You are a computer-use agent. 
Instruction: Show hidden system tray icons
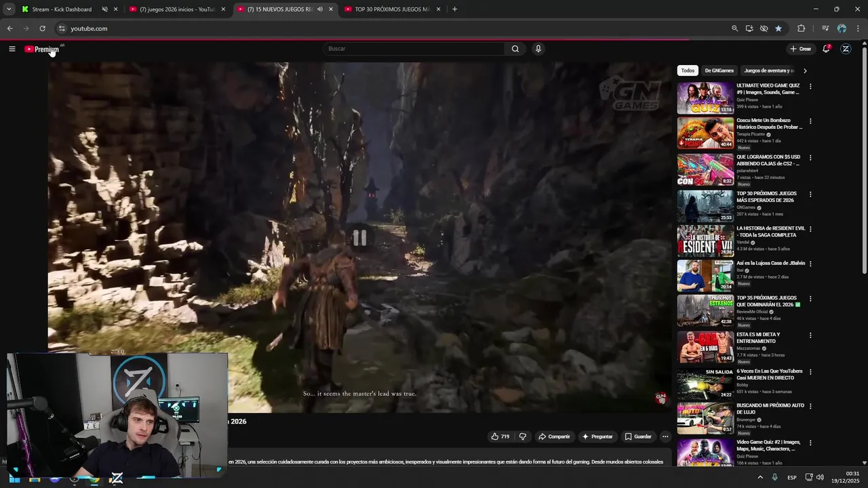(759, 477)
